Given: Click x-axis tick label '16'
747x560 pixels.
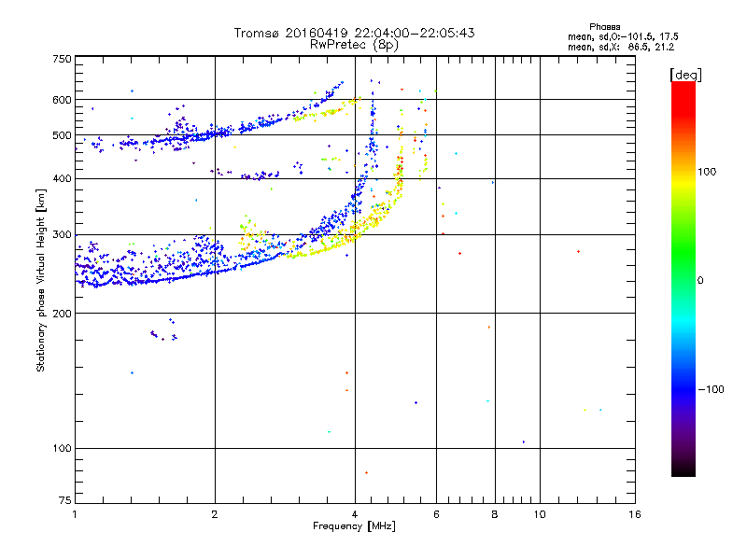Looking at the screenshot, I should point(635,514).
